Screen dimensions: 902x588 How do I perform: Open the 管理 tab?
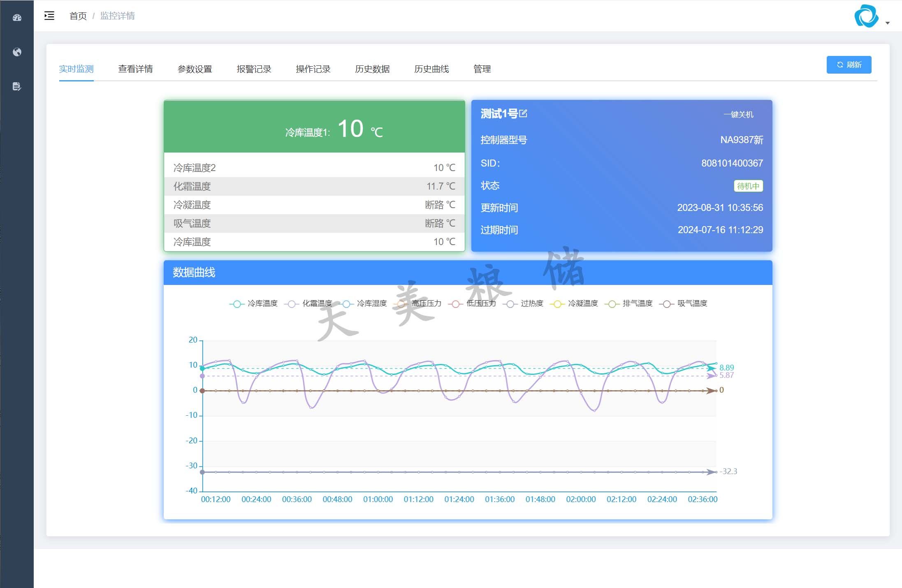pyautogui.click(x=482, y=69)
